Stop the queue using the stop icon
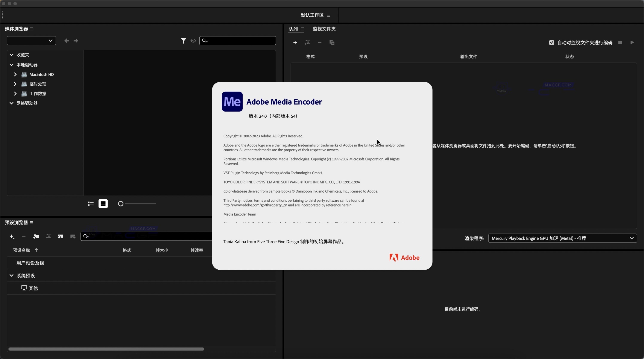644x359 pixels. pyautogui.click(x=620, y=42)
